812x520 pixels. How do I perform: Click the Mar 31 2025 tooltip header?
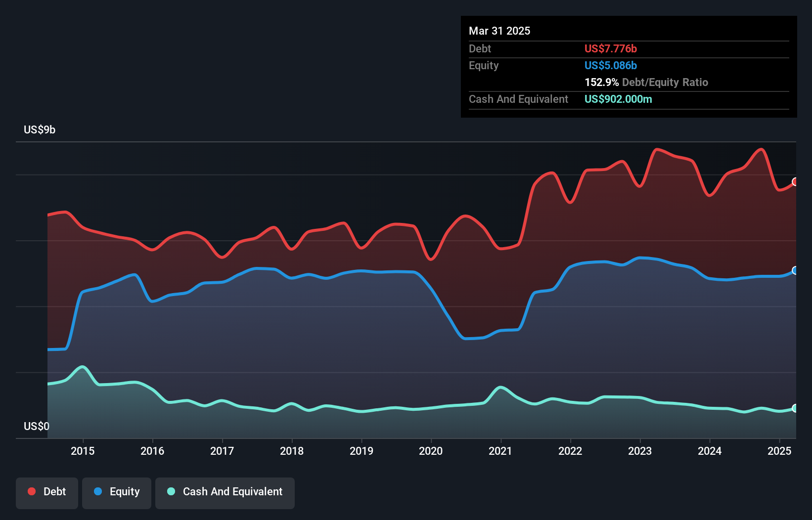tap(499, 31)
